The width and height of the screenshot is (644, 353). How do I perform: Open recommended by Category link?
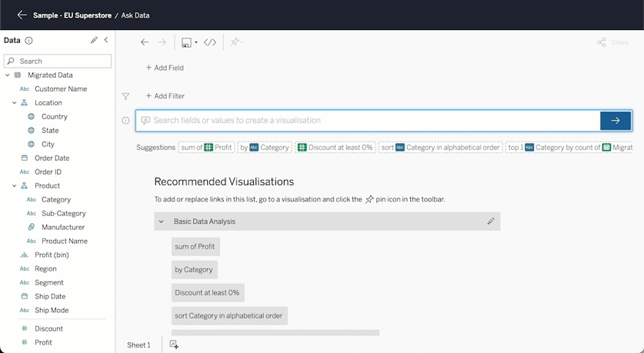194,270
